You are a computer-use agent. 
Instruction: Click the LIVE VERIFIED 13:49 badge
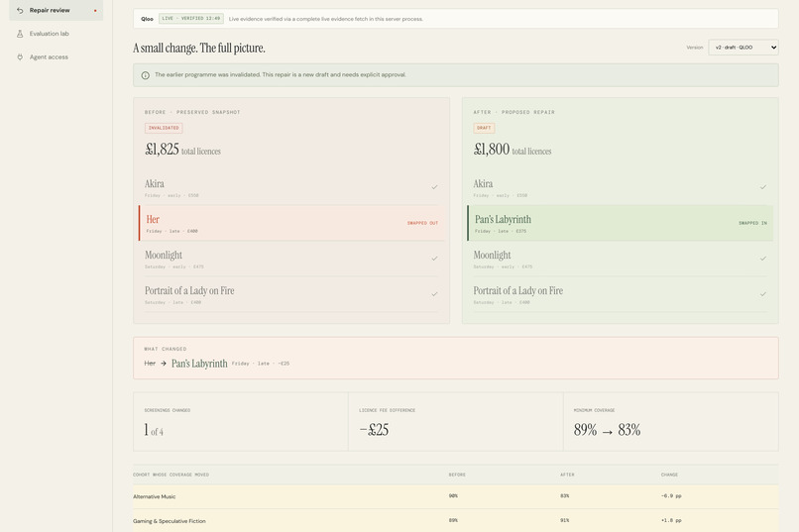(191, 18)
